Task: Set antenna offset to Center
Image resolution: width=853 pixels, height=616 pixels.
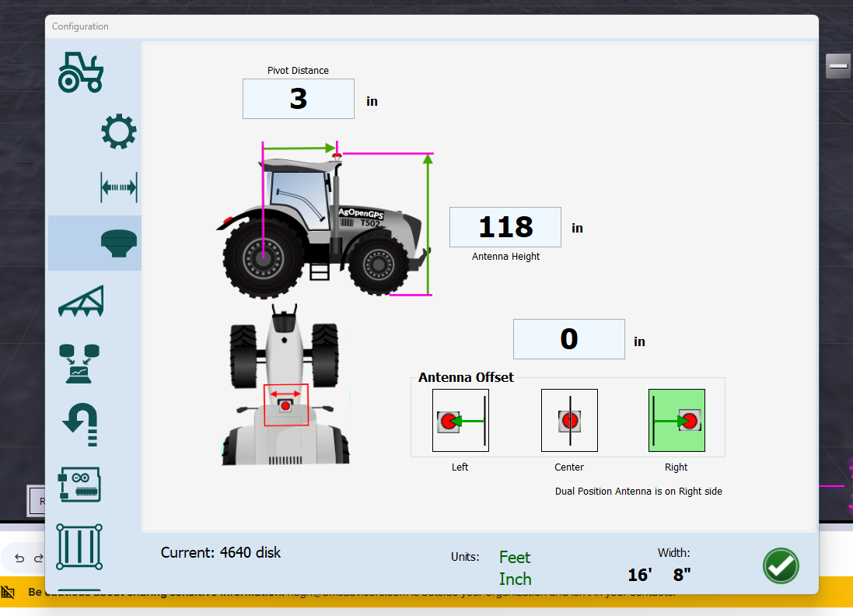Action: 569,420
